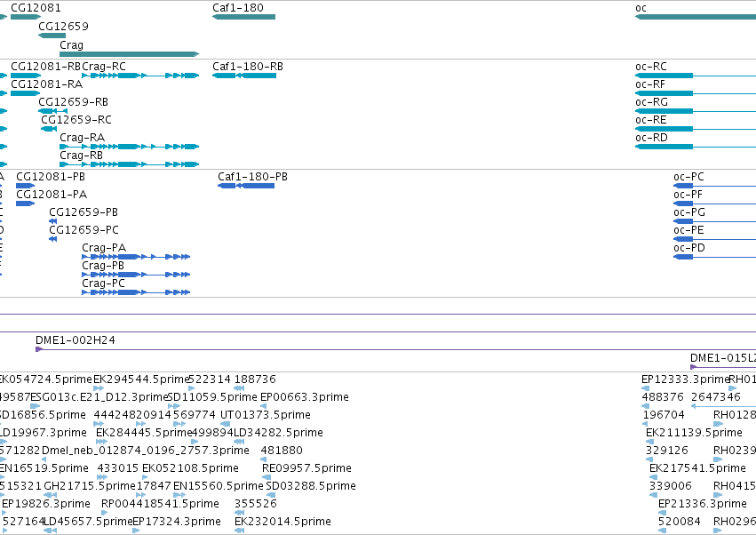Click the EP21336.3prime EST label
Image resolution: width=756 pixels, height=535 pixels.
tap(703, 504)
